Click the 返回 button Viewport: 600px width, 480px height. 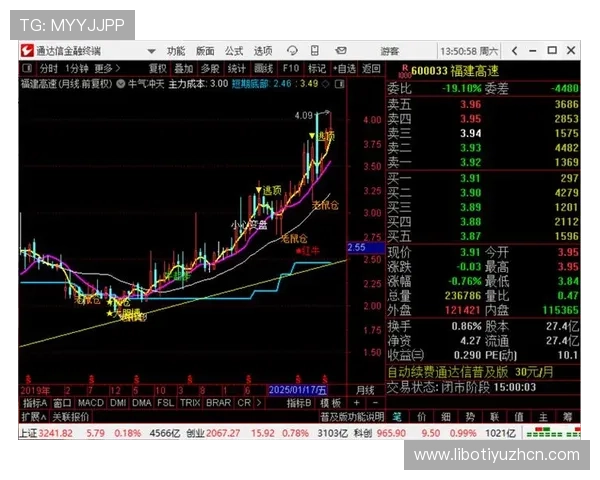click(x=369, y=68)
